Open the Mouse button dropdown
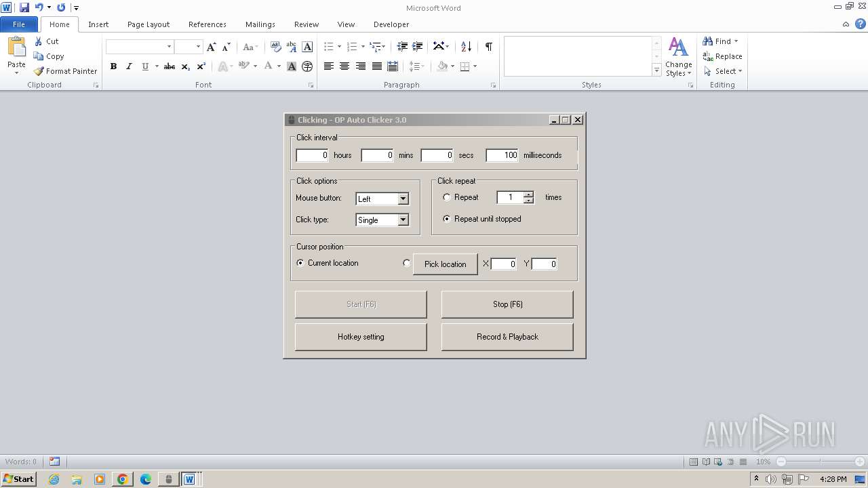868x488 pixels. 403,199
